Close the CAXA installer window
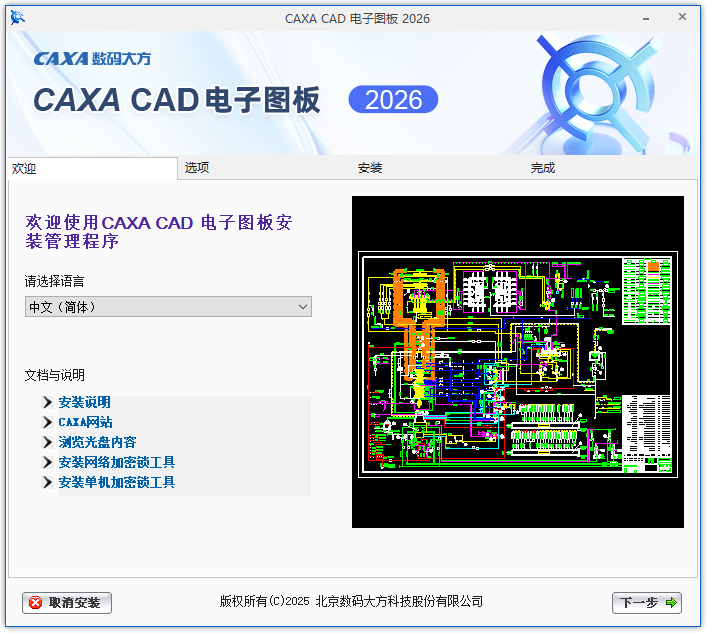The image size is (707, 633). click(x=681, y=17)
